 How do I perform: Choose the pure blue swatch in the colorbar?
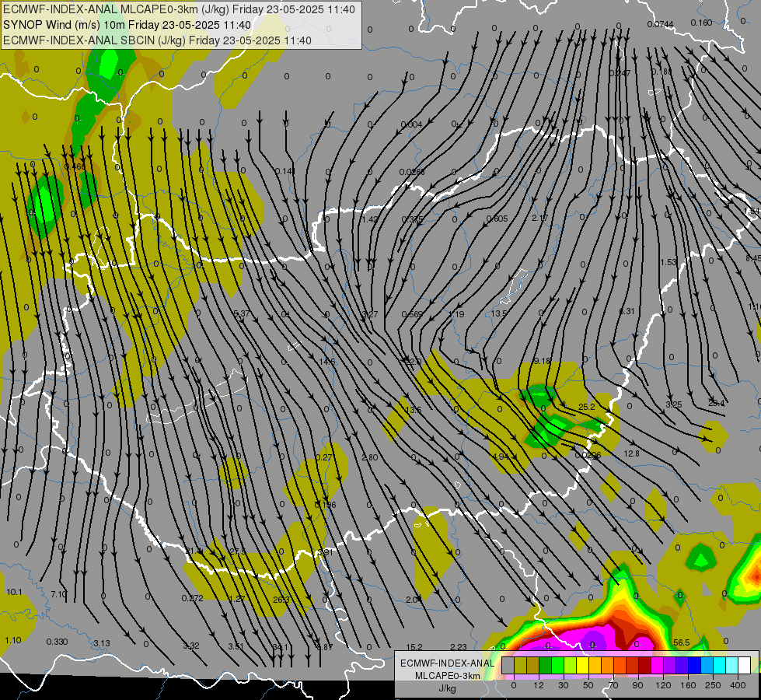pos(695,665)
